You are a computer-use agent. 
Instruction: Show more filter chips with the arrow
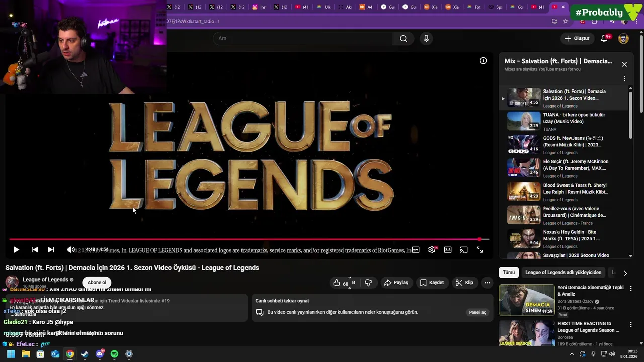click(625, 273)
